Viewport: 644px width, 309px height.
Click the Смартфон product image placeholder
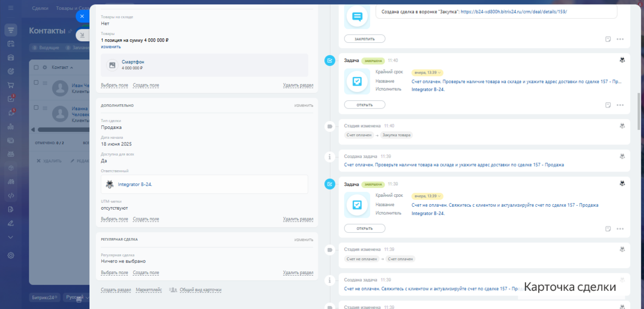[x=112, y=65]
